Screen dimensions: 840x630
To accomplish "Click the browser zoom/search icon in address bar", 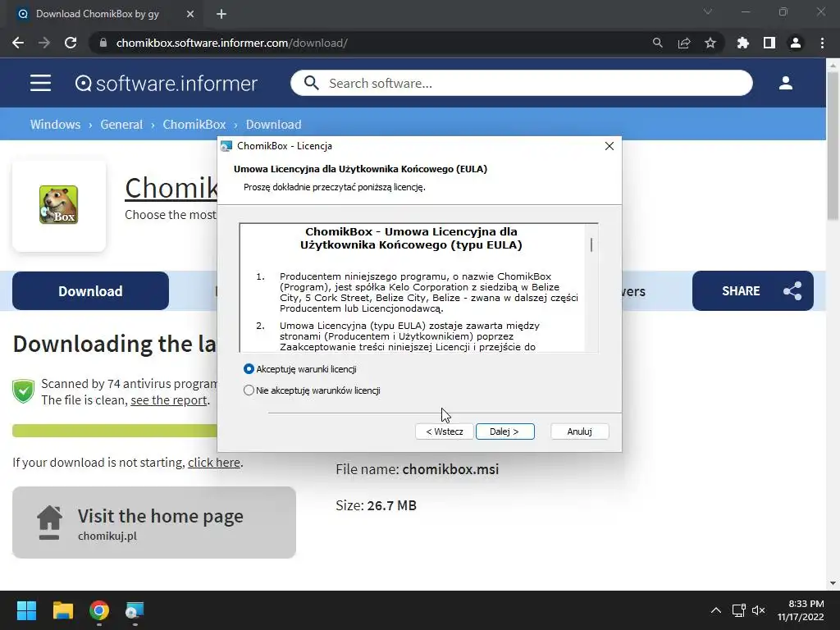I will [x=657, y=43].
